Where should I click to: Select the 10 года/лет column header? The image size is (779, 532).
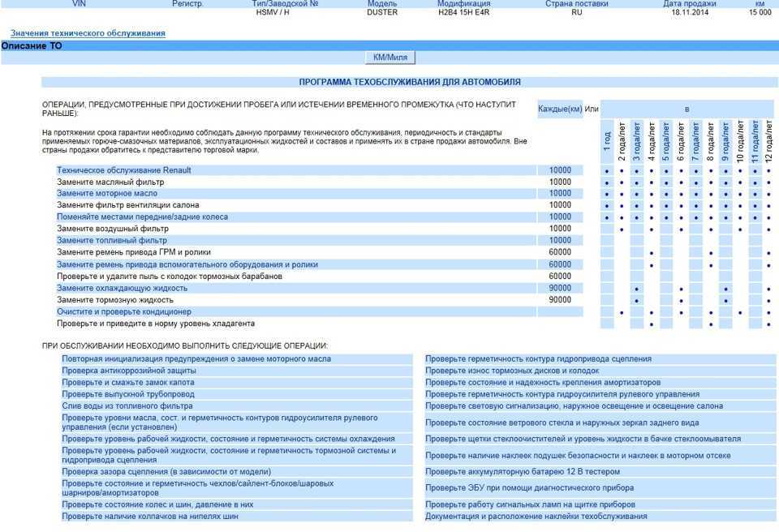740,142
